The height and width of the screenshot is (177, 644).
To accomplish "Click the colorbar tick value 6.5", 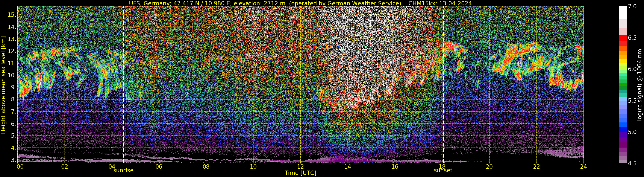I will (632, 38).
